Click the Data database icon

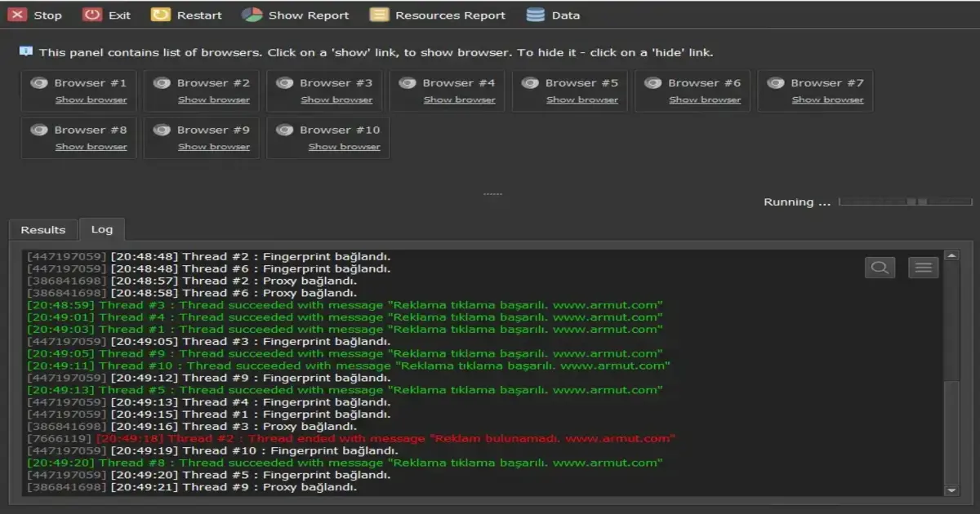[536, 15]
